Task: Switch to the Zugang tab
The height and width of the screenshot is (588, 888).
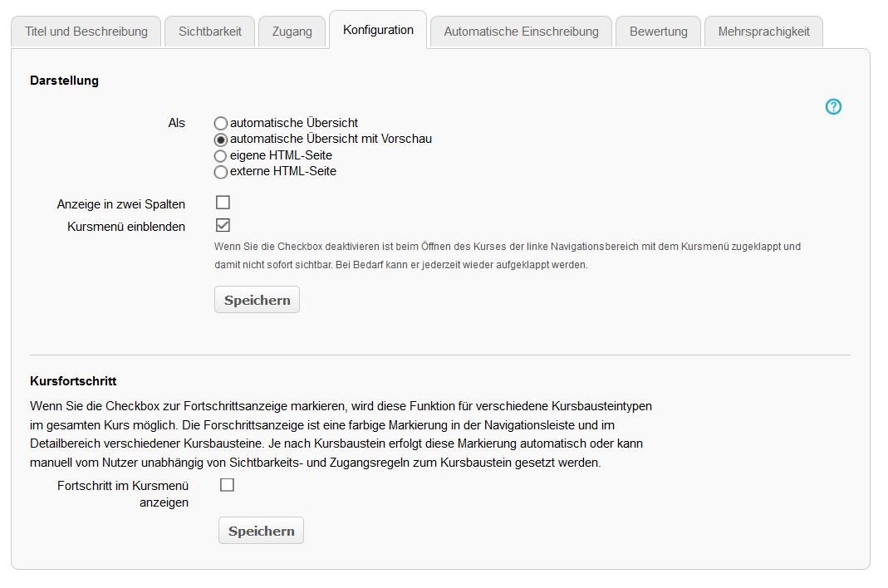Action: coord(292,31)
